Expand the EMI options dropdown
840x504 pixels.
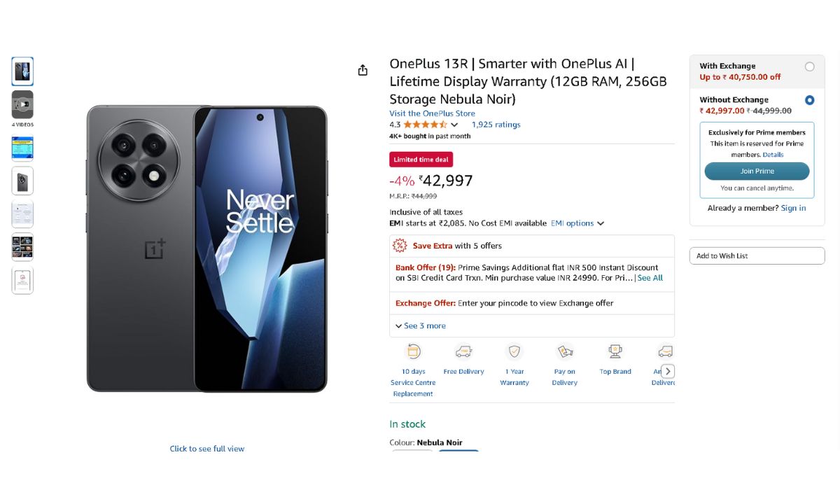[577, 223]
